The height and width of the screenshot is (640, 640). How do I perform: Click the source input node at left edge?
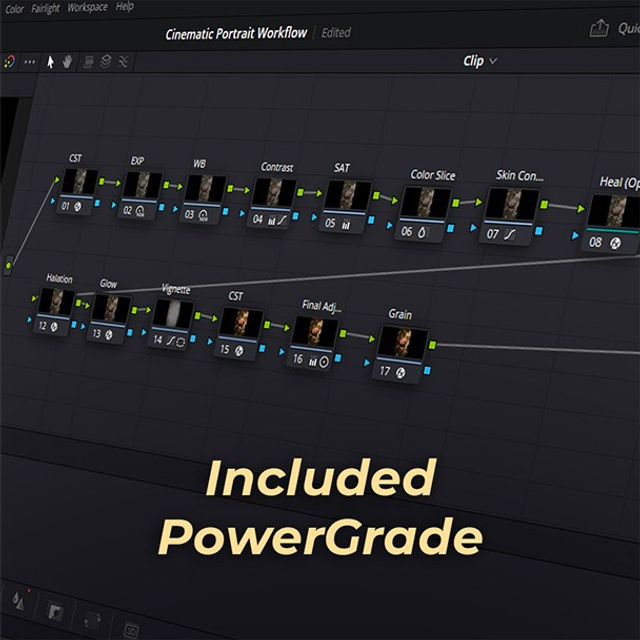(9, 266)
